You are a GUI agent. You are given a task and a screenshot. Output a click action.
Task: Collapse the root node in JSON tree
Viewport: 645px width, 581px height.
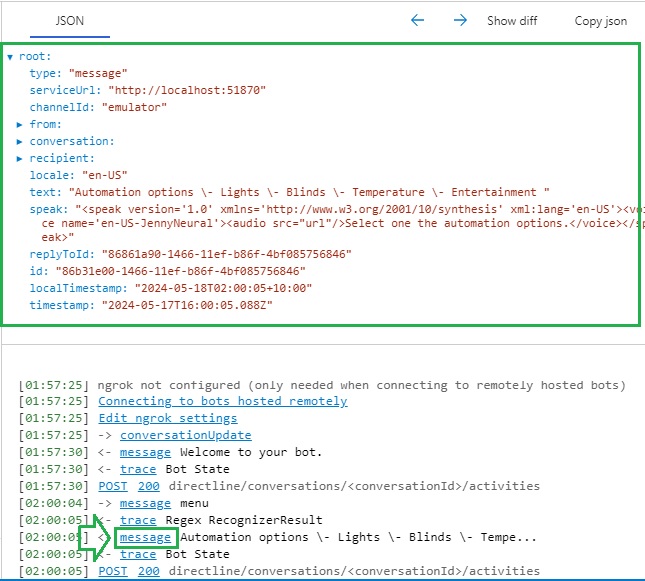(x=10, y=57)
